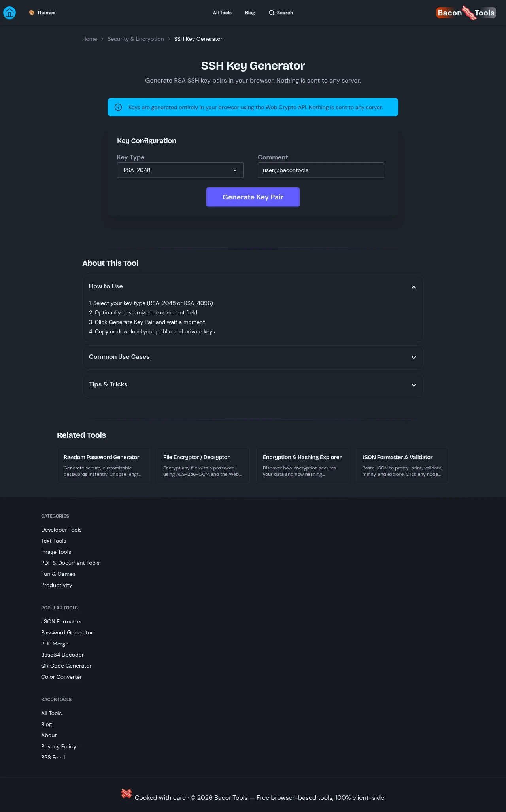Click the blue home logo icon
Screen dimensions: 506x812
(9, 13)
